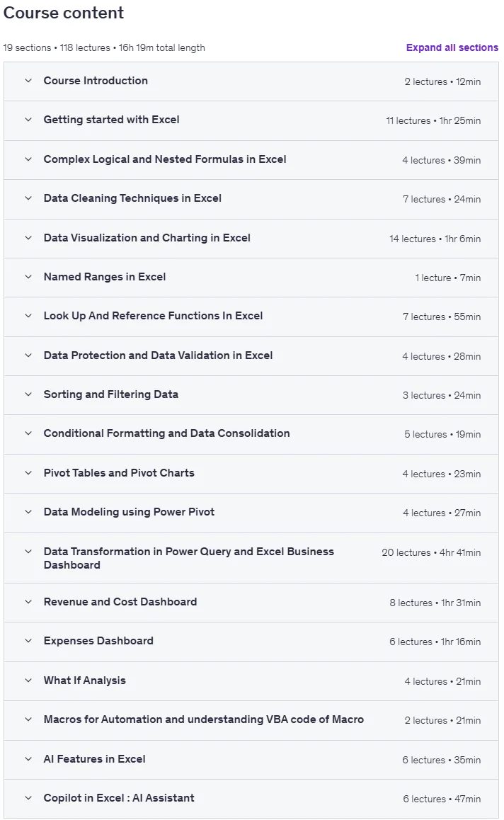The image size is (504, 820).
Task: Open the Expenses Dashboard section
Action: coord(251,642)
